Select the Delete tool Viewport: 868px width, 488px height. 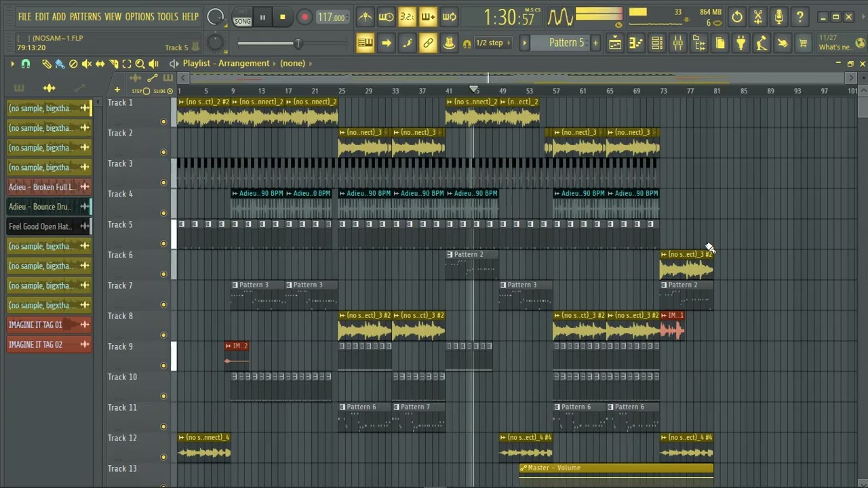coord(73,64)
